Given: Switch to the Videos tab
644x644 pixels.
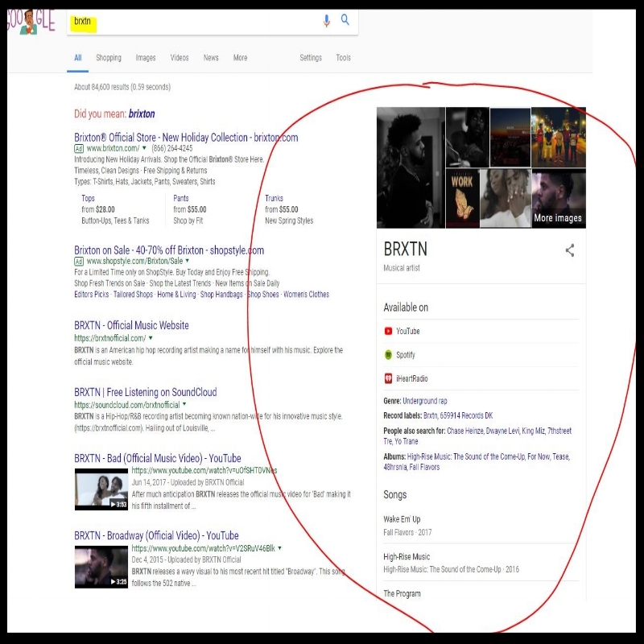Looking at the screenshot, I should pos(180,57).
